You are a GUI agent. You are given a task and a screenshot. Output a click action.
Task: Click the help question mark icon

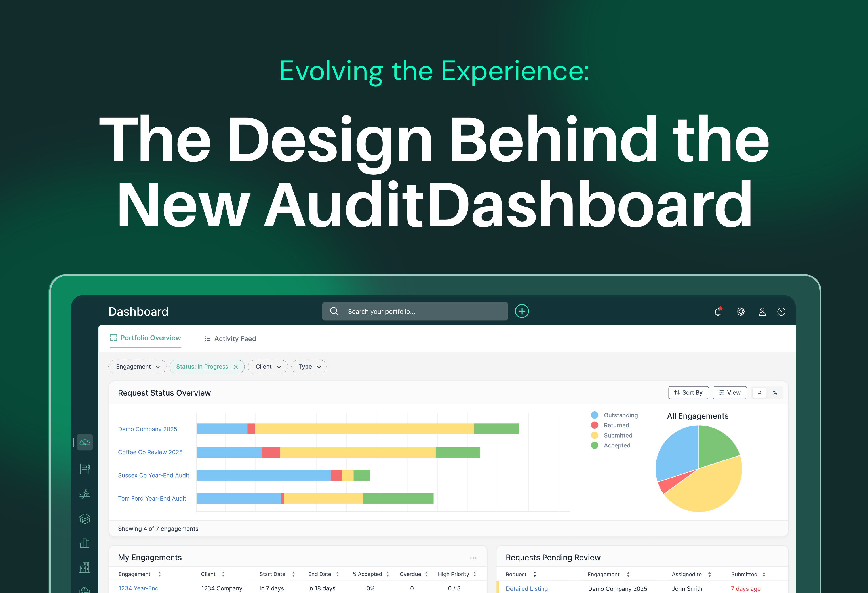(x=781, y=312)
